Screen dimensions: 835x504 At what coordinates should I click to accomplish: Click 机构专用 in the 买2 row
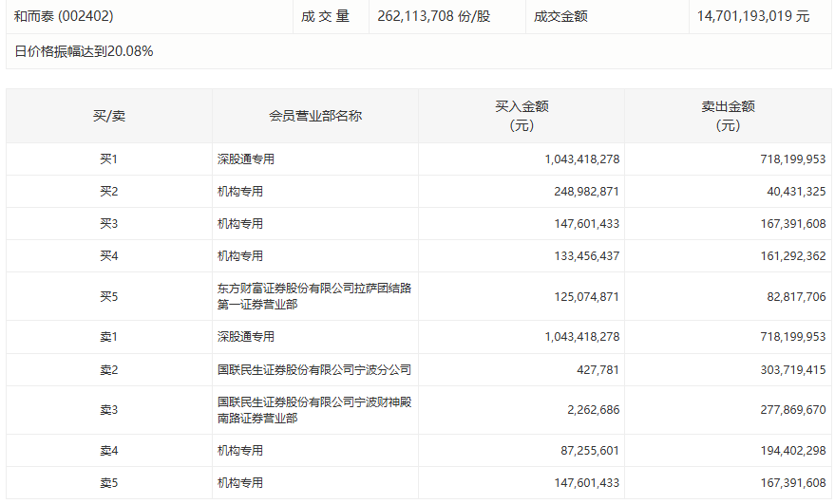(x=240, y=192)
